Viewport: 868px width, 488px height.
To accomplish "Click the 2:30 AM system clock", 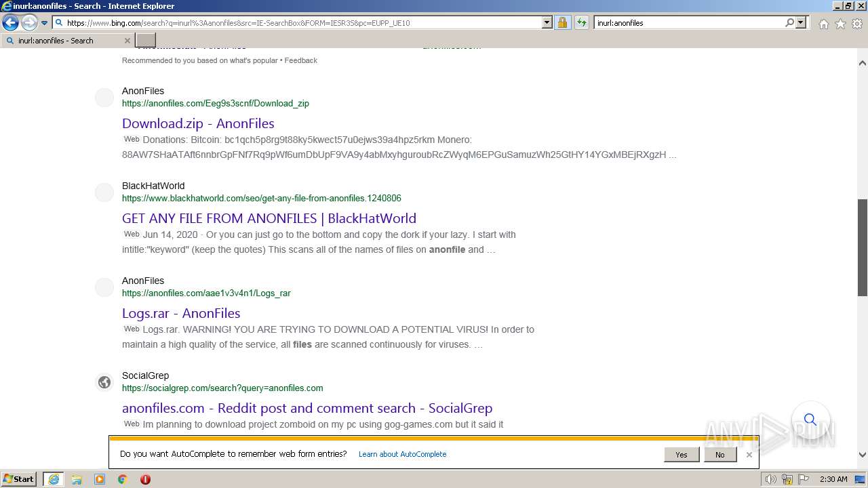I will pyautogui.click(x=833, y=479).
